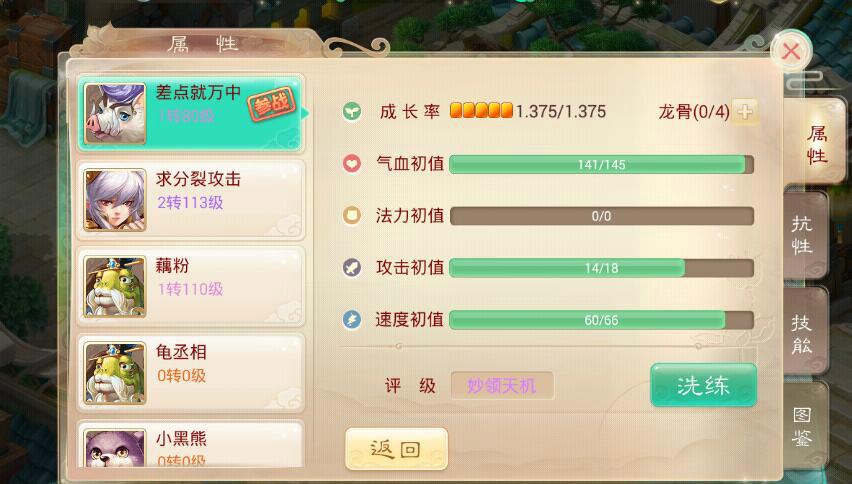Select the pig pet 差点就万中
Viewport: 852px width, 484px height.
click(190, 114)
